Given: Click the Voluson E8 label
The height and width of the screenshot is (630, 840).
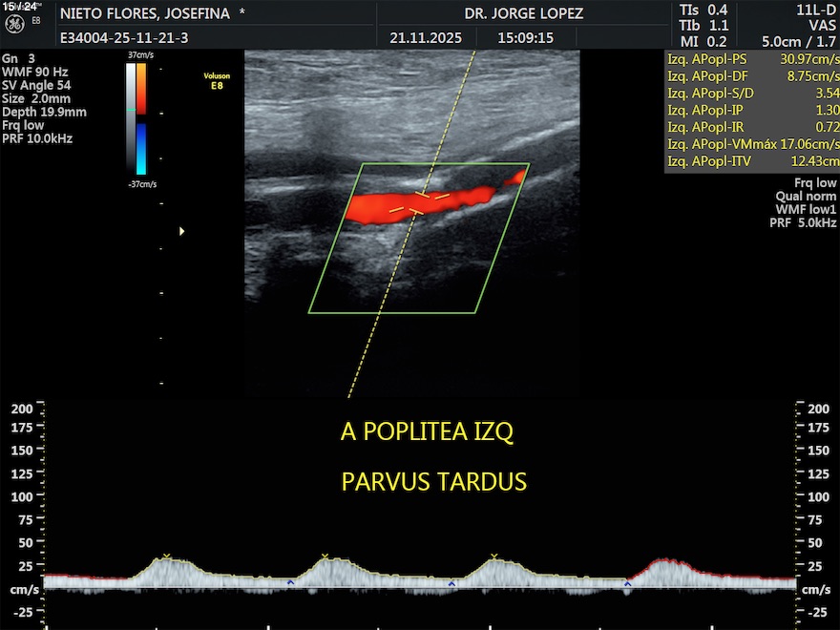Looking at the screenshot, I should (x=218, y=79).
